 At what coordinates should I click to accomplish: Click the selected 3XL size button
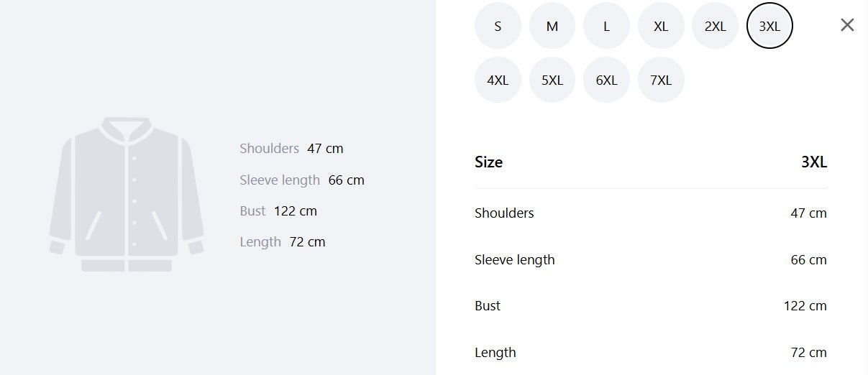click(x=769, y=26)
